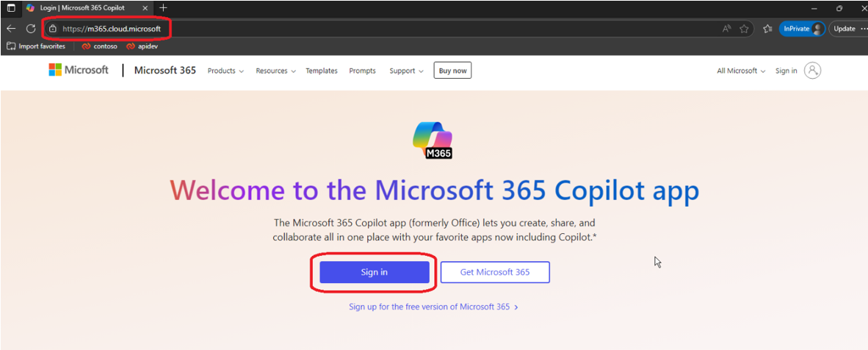This screenshot has width=868, height=350.
Task: Open the Templates menu item
Action: pos(322,71)
